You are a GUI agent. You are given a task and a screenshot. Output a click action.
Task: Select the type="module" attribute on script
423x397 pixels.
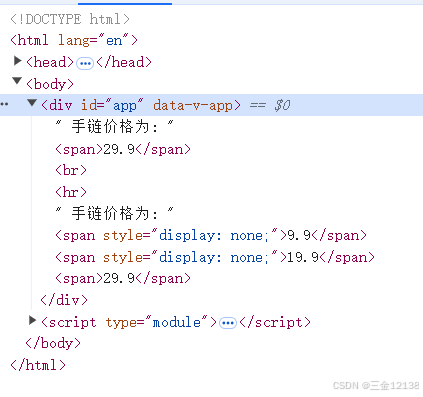[157, 322]
